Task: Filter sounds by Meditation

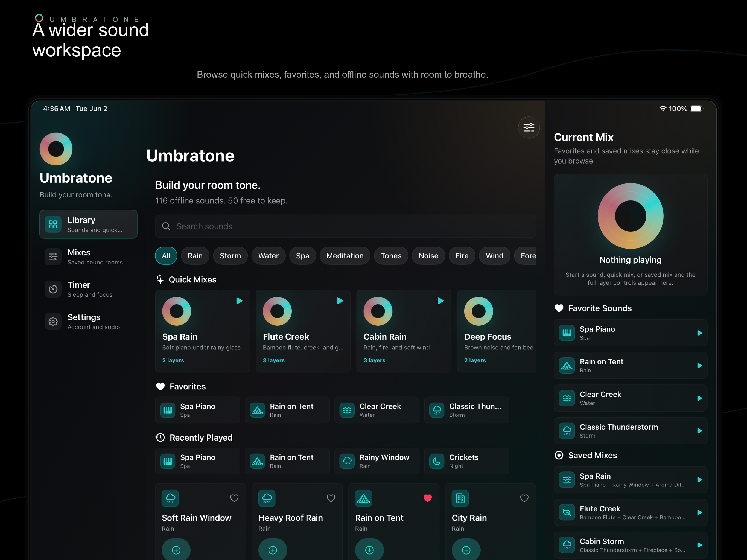Action: point(345,256)
